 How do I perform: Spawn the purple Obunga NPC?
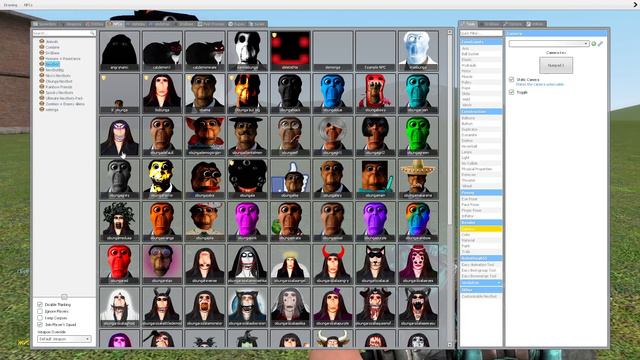coord(375,222)
